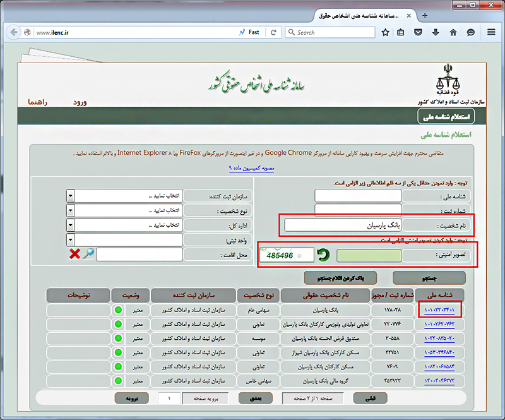Open a new tab with plus button
Screen dimensions: 505x420
(x=425, y=15)
